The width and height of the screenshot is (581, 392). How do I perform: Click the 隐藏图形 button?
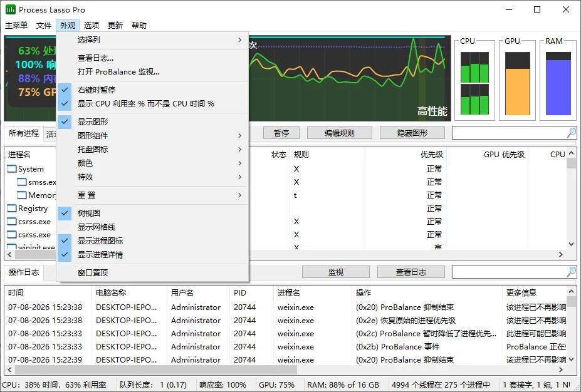(x=412, y=133)
